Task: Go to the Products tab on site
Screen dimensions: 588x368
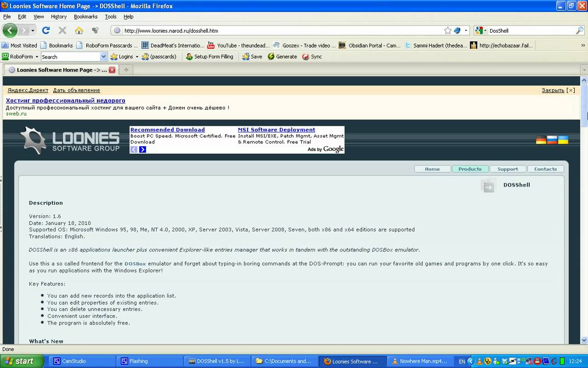Action: click(x=470, y=169)
